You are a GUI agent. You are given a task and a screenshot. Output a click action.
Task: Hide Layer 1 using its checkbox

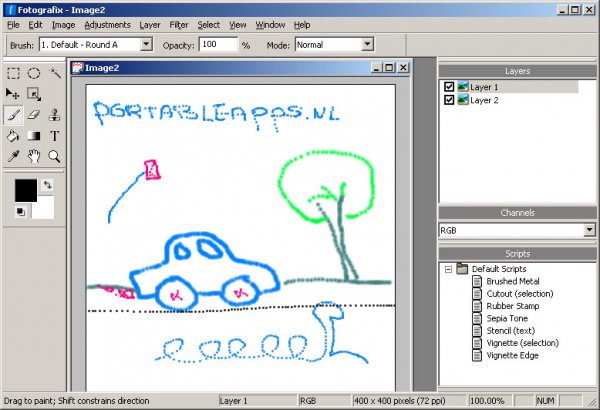(x=448, y=87)
